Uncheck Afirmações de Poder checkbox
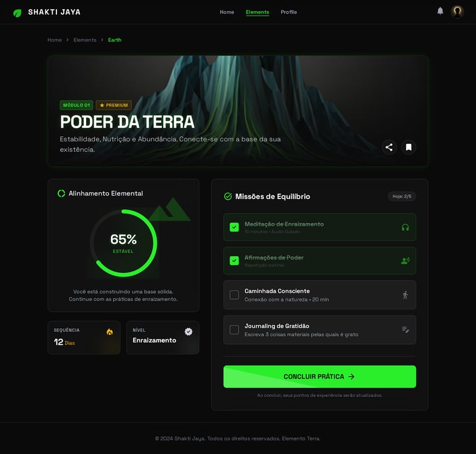Image resolution: width=476 pixels, height=454 pixels. pyautogui.click(x=234, y=260)
